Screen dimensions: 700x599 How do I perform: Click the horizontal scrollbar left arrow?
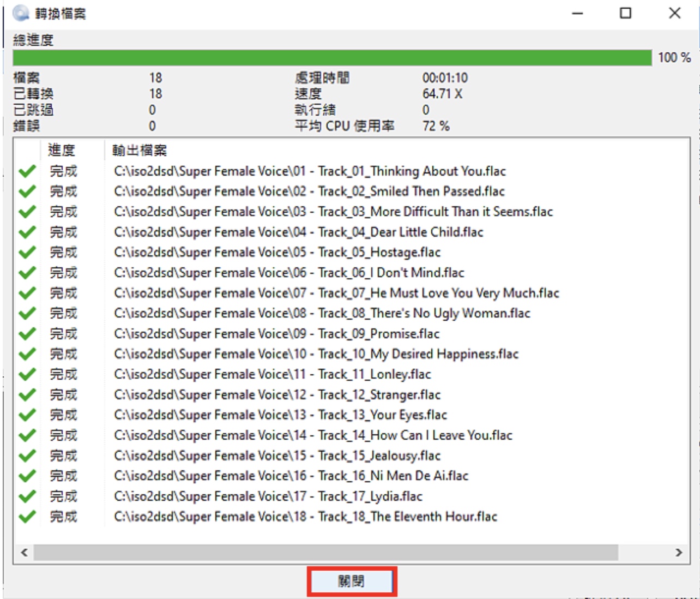(x=24, y=553)
